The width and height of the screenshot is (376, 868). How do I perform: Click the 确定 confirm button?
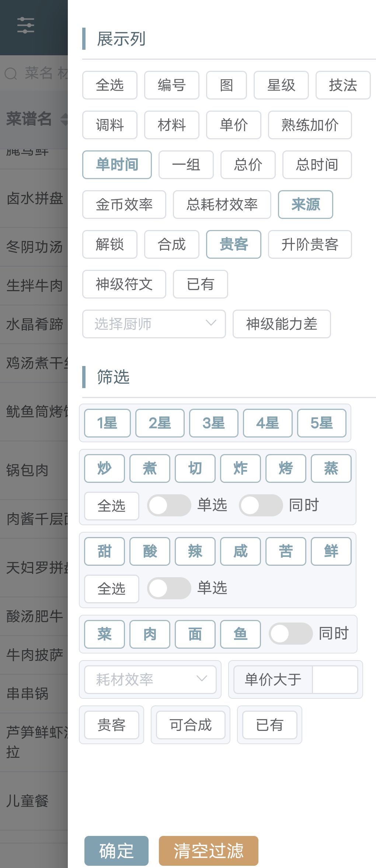click(116, 851)
